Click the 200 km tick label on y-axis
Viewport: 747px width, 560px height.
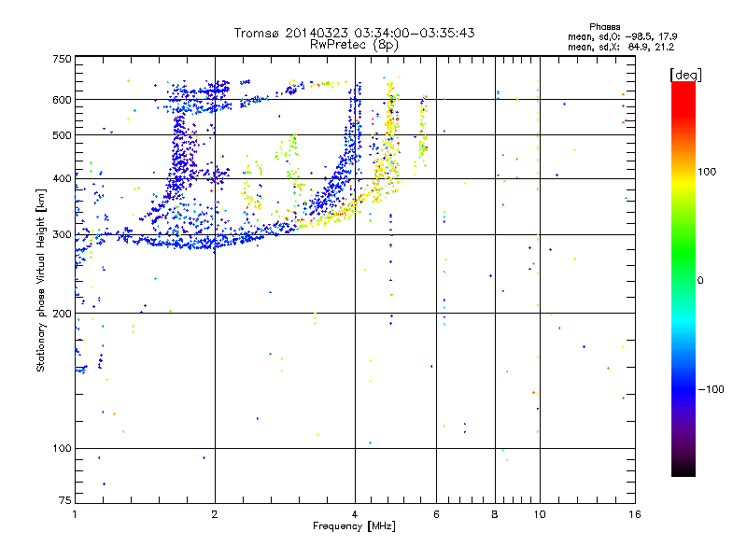62,314
